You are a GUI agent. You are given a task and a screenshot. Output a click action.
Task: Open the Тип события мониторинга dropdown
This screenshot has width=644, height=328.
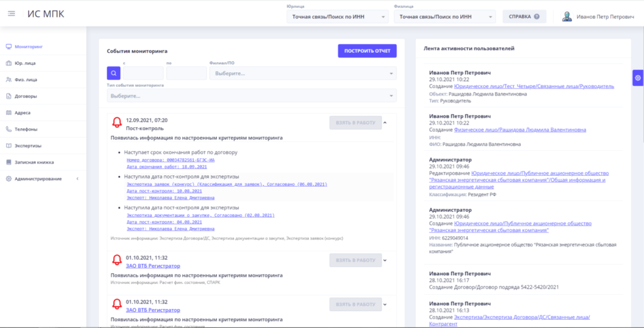click(252, 96)
